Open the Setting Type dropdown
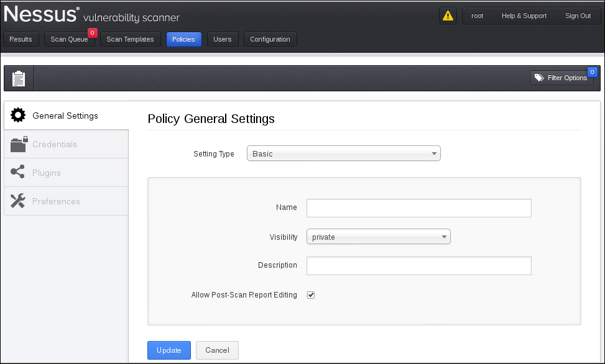The width and height of the screenshot is (605, 364). [x=343, y=153]
